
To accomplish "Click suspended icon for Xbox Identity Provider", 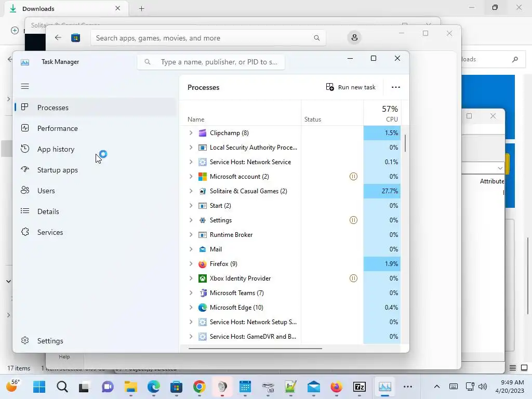I will click(353, 278).
